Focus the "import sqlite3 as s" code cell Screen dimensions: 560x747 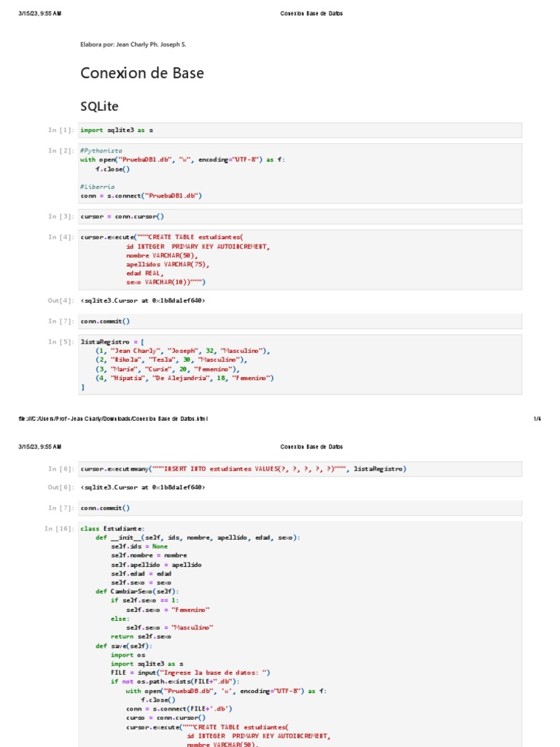pos(300,130)
